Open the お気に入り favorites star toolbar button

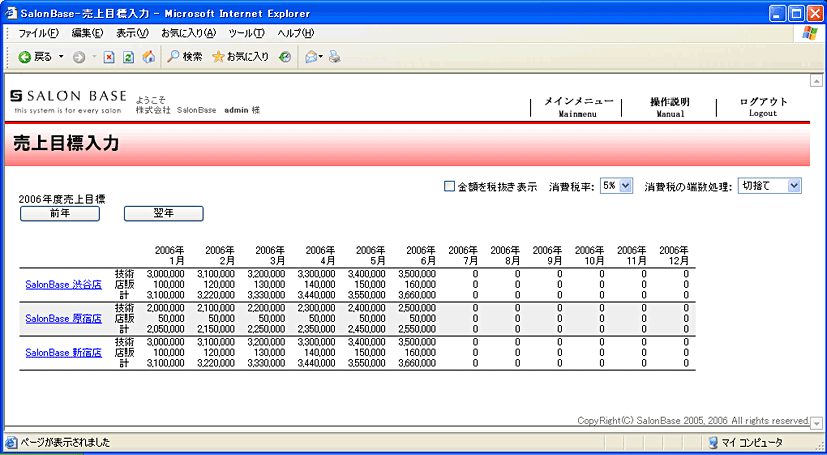[x=240, y=57]
